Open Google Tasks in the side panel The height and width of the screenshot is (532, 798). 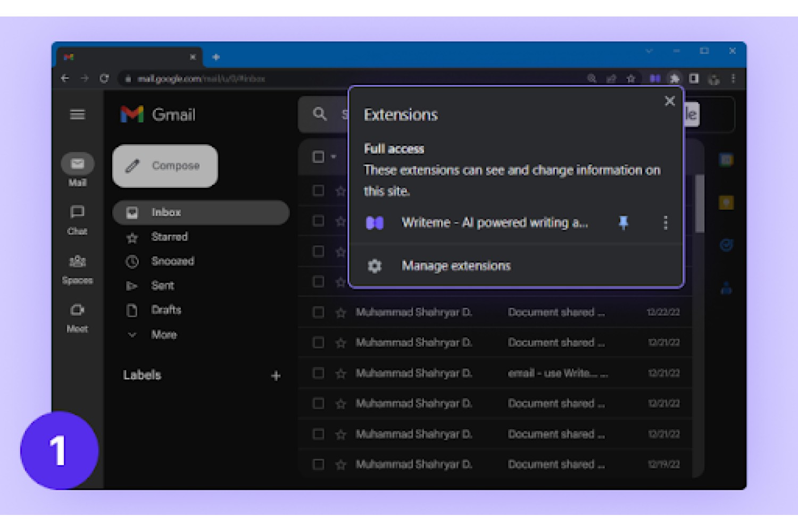point(726,245)
